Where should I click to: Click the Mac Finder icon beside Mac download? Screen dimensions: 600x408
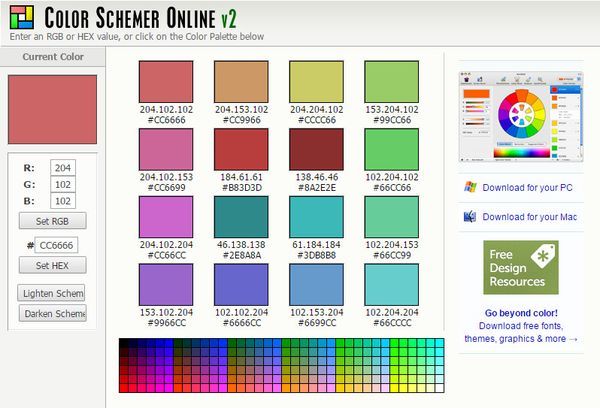(x=470, y=217)
